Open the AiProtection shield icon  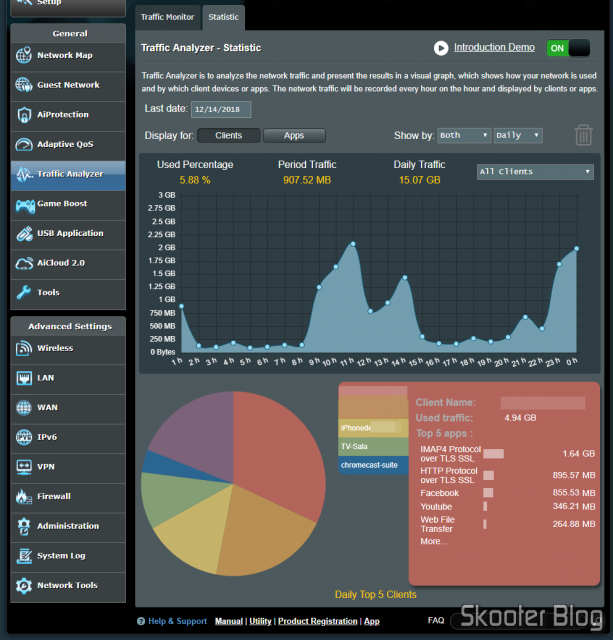(x=24, y=115)
